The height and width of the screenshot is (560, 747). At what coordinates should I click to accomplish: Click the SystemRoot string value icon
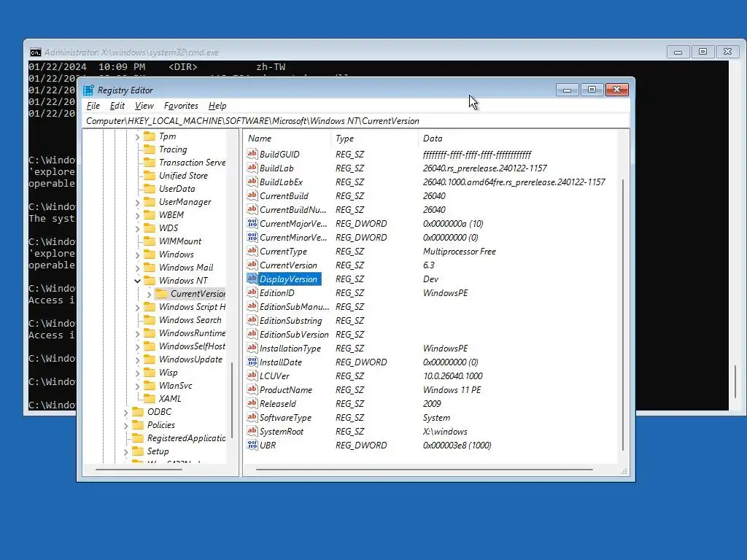[252, 430]
